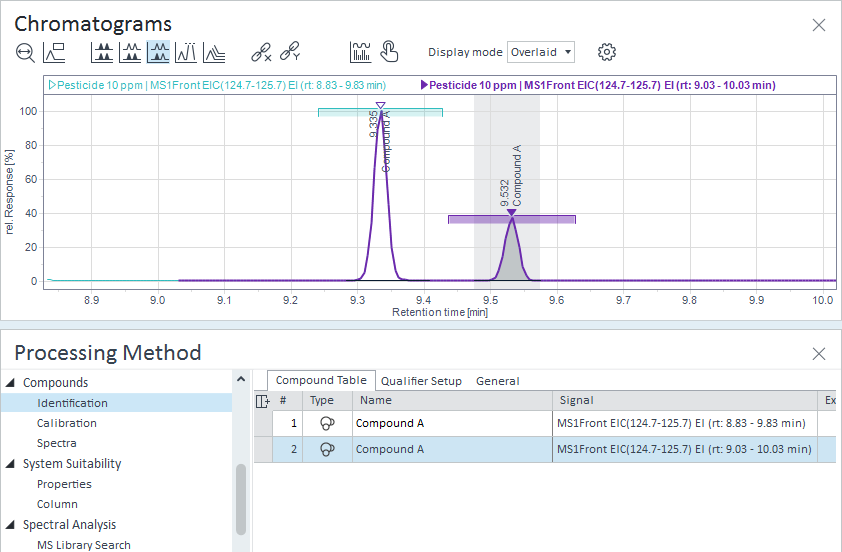
Task: Click the link X-axis icon
Action: [262, 52]
